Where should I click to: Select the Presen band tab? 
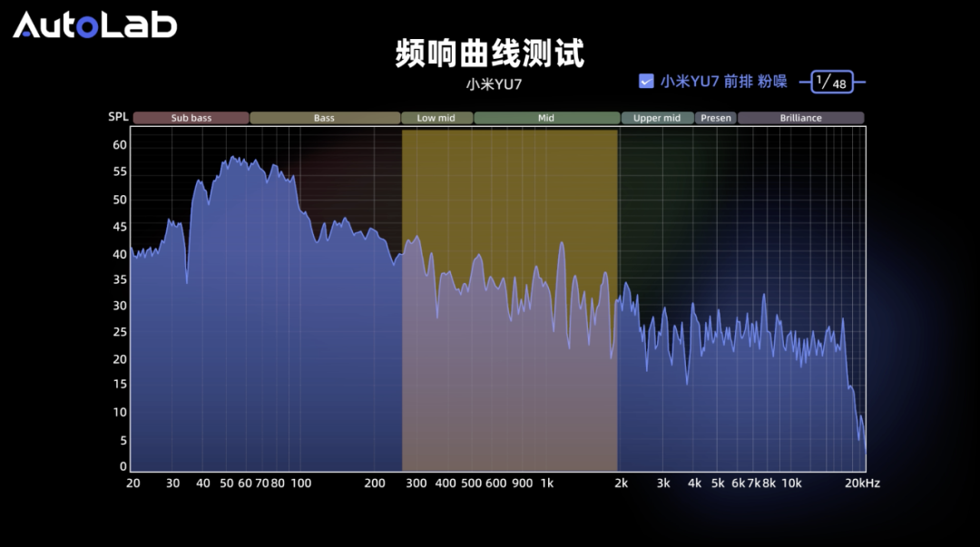[716, 118]
